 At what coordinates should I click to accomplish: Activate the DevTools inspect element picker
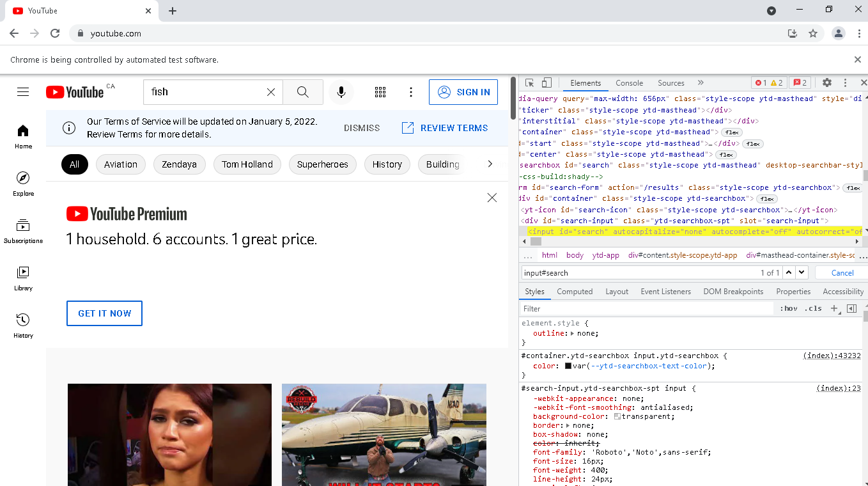[530, 82]
